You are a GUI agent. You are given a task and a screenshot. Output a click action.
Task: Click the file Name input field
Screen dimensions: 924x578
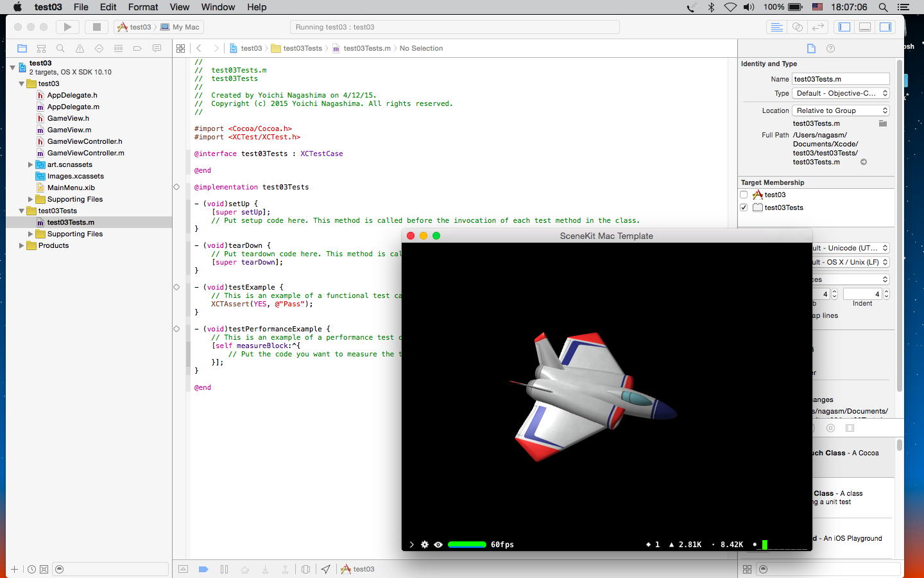click(841, 79)
